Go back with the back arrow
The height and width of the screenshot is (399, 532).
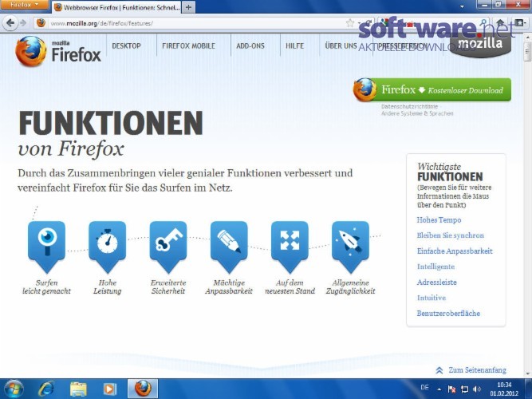click(x=10, y=23)
